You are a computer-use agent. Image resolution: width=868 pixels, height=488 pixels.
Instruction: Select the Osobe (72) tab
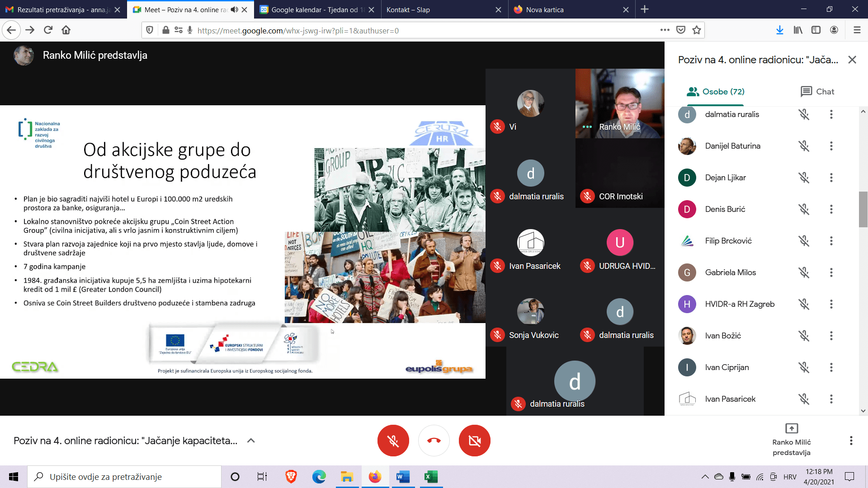[x=715, y=92]
